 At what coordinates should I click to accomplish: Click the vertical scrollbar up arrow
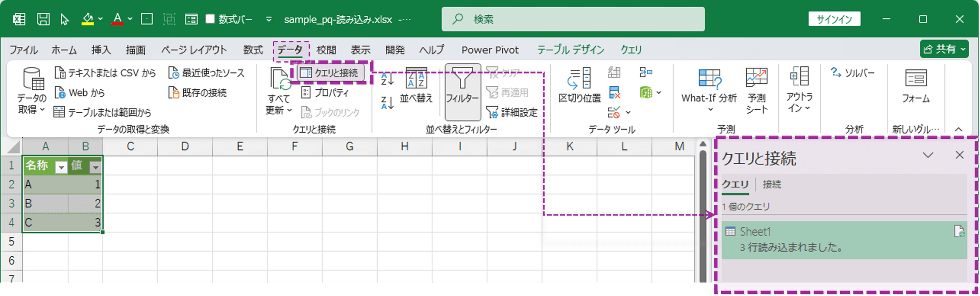click(x=703, y=144)
